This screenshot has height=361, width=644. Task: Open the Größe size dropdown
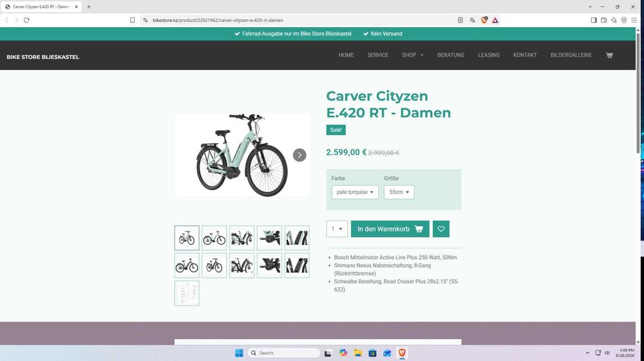click(399, 192)
